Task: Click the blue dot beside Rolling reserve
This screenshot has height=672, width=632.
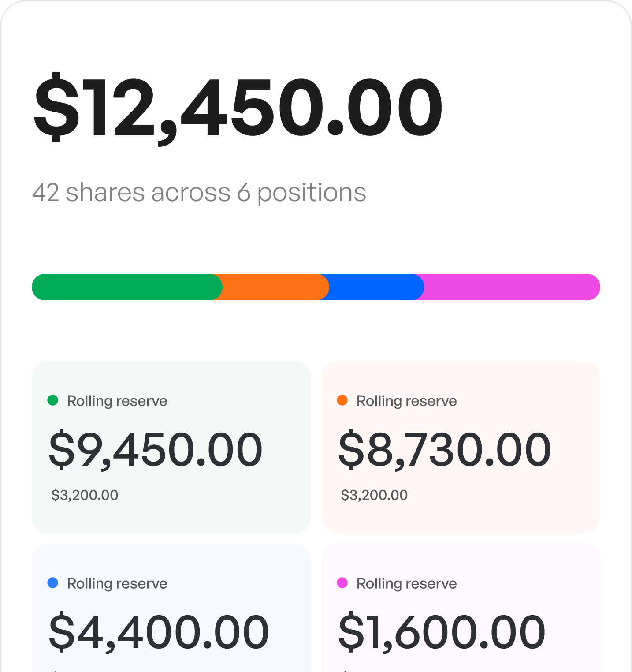Action: pos(52,583)
